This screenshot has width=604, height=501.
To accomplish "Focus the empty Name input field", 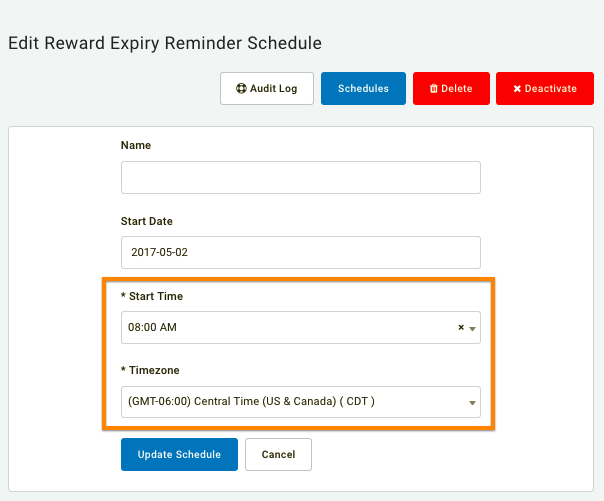I will [301, 178].
